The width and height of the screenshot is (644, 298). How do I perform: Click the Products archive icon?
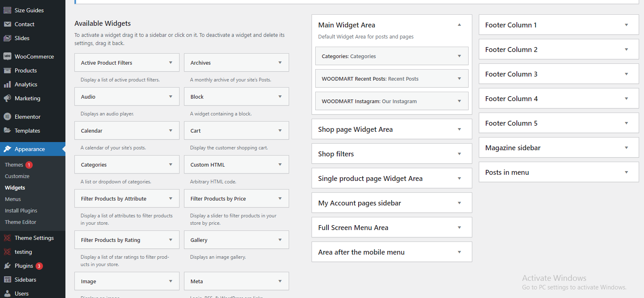7,70
